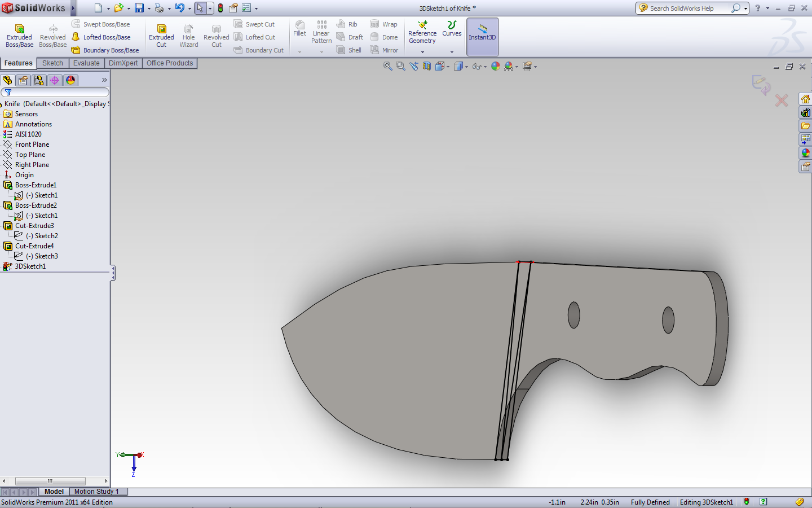Expand the SolidWorks menu arrow

[73, 8]
